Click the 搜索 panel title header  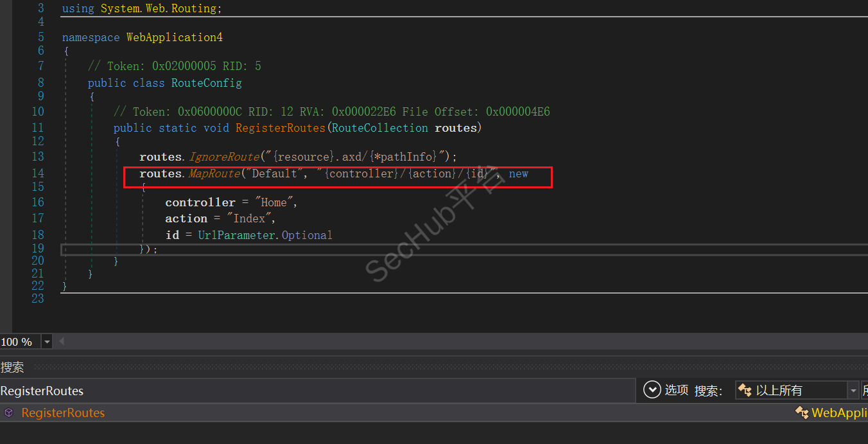[13, 367]
